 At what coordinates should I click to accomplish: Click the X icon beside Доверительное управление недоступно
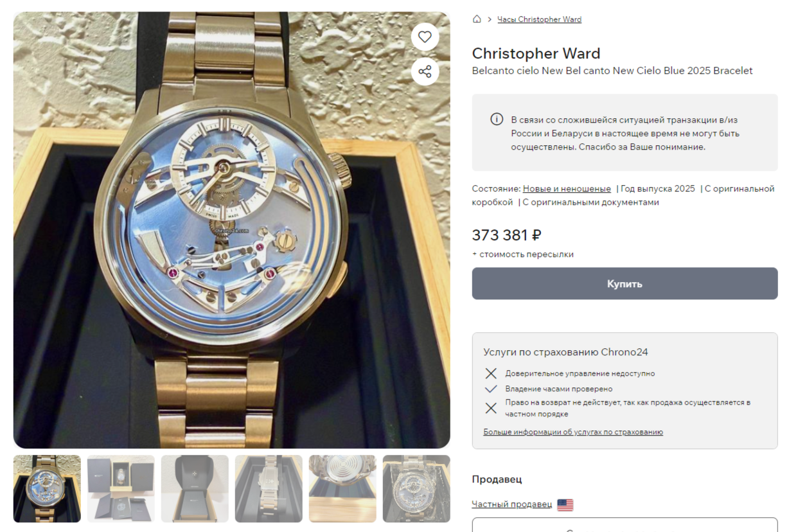491,373
